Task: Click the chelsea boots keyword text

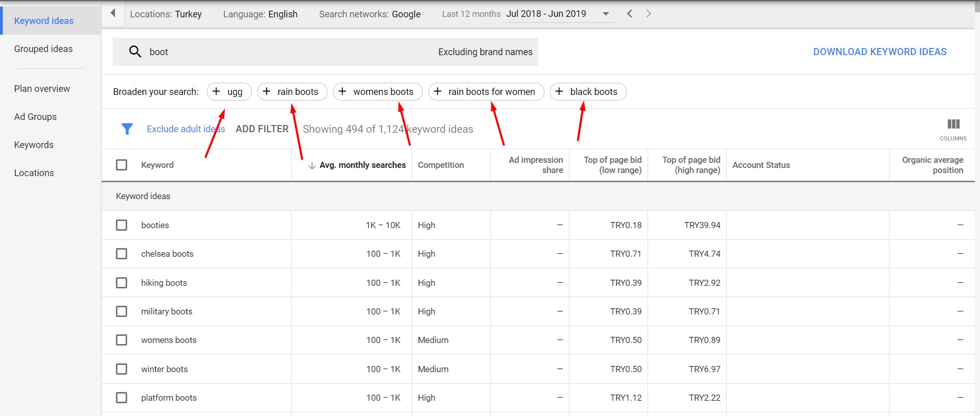Action: (x=167, y=254)
